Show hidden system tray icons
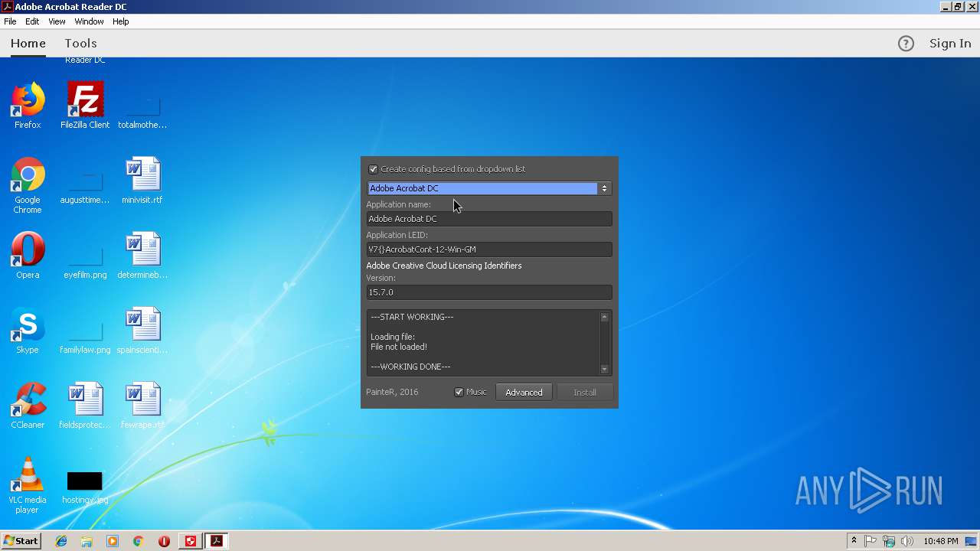980x551 pixels. tap(854, 541)
